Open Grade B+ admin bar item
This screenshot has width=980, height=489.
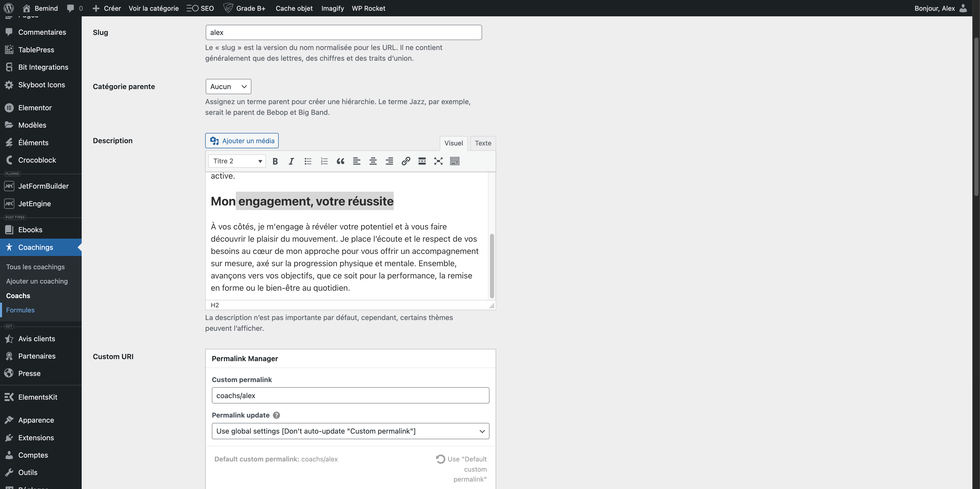click(244, 8)
